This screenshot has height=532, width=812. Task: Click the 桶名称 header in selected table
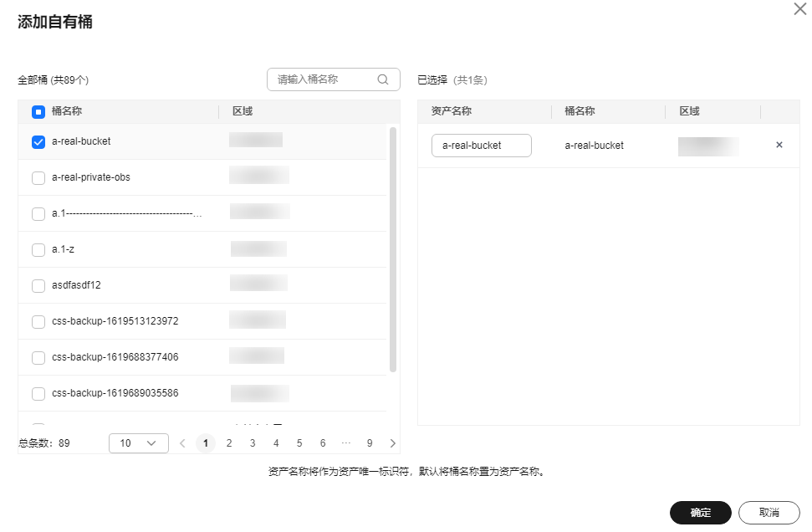580,111
